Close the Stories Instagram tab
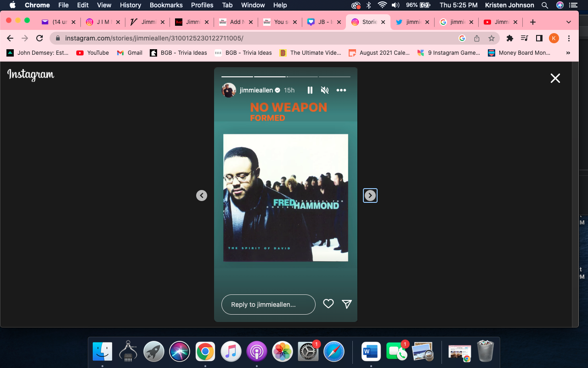 (x=383, y=22)
